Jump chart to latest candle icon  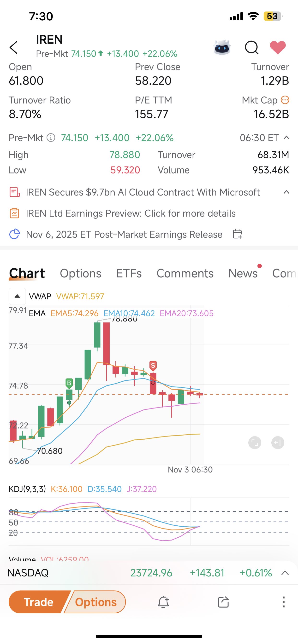278,443
